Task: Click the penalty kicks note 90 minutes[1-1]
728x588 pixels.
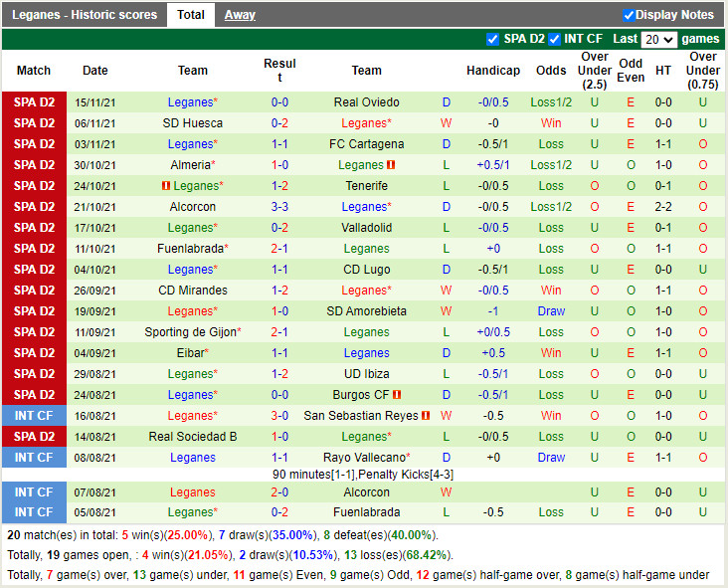Action: click(363, 475)
